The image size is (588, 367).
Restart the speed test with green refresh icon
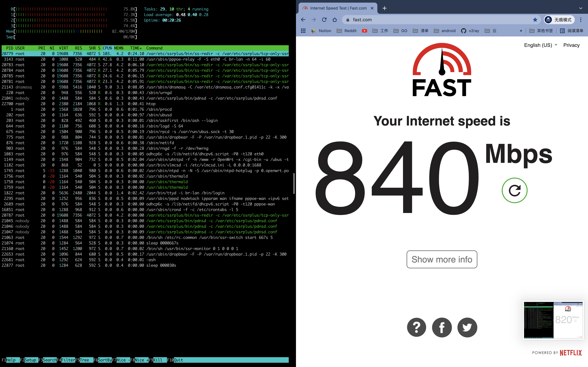click(x=514, y=191)
